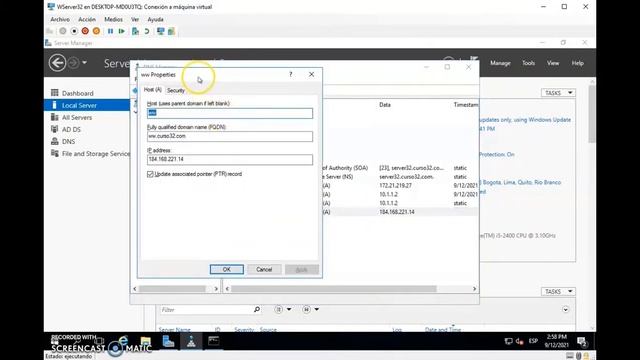Click the Hyper-V save state orange icon
This screenshot has width=640, height=360.
96,31
